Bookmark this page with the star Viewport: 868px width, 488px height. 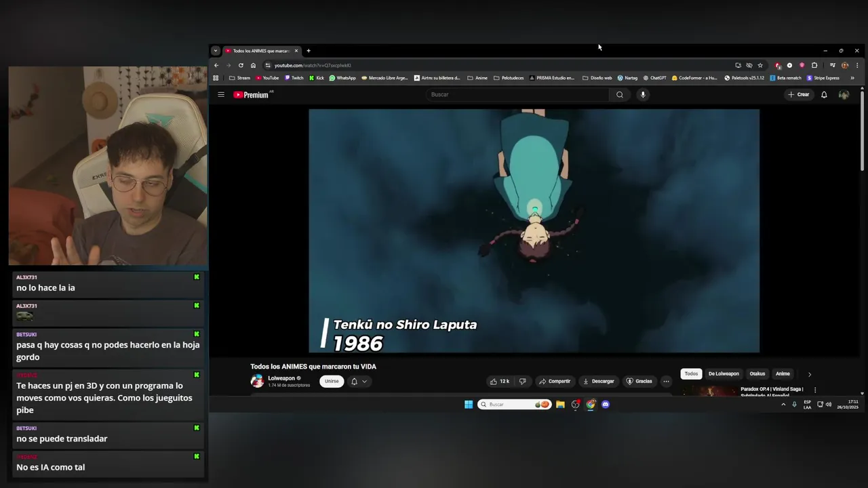(x=760, y=66)
